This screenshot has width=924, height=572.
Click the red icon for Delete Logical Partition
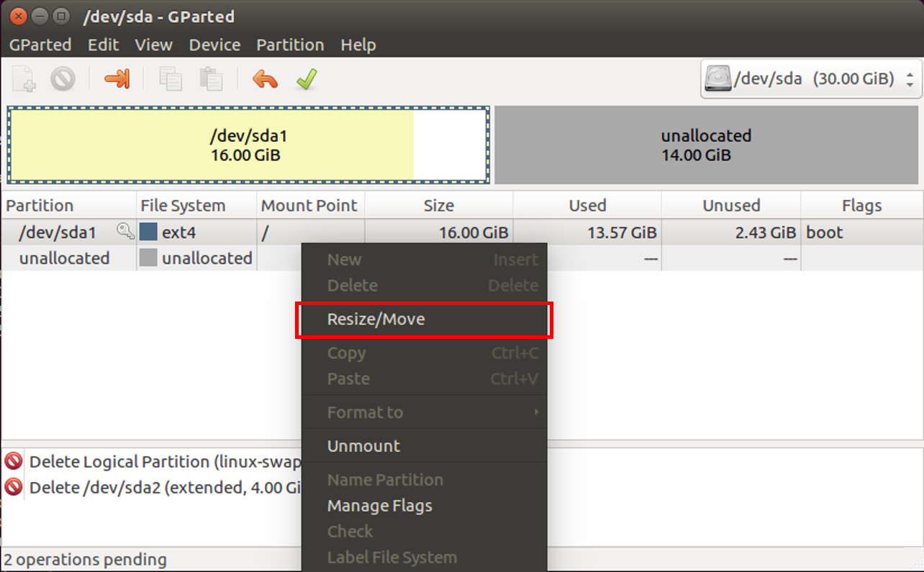click(13, 461)
